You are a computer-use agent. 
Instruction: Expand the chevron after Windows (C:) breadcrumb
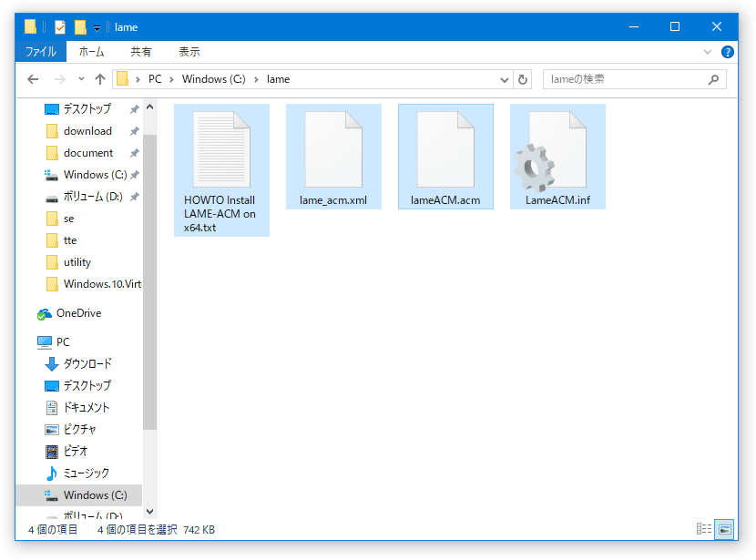pyautogui.click(x=256, y=79)
